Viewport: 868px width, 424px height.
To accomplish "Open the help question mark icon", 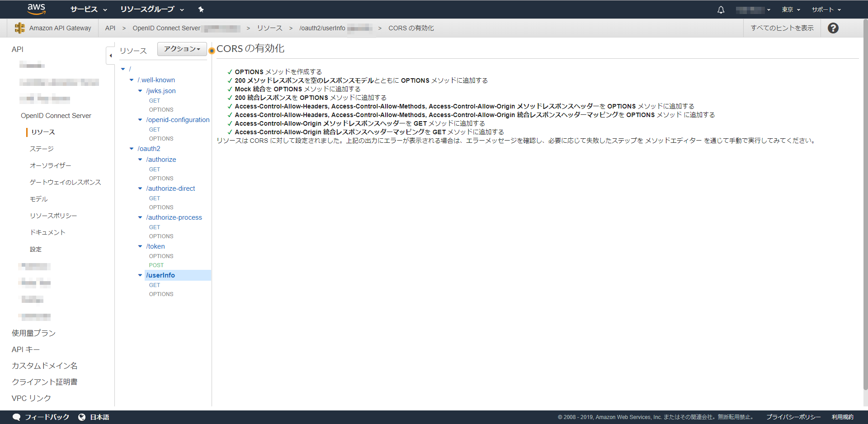I will pyautogui.click(x=833, y=28).
